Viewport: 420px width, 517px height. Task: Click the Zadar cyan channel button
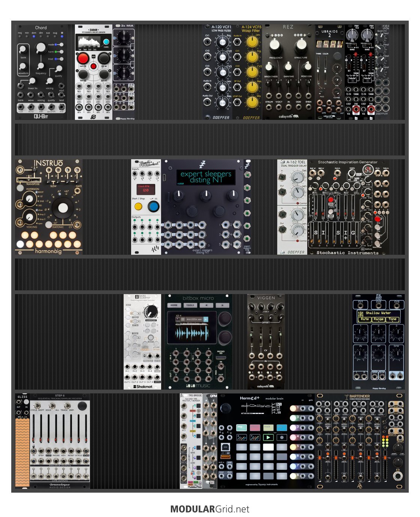tap(106, 42)
